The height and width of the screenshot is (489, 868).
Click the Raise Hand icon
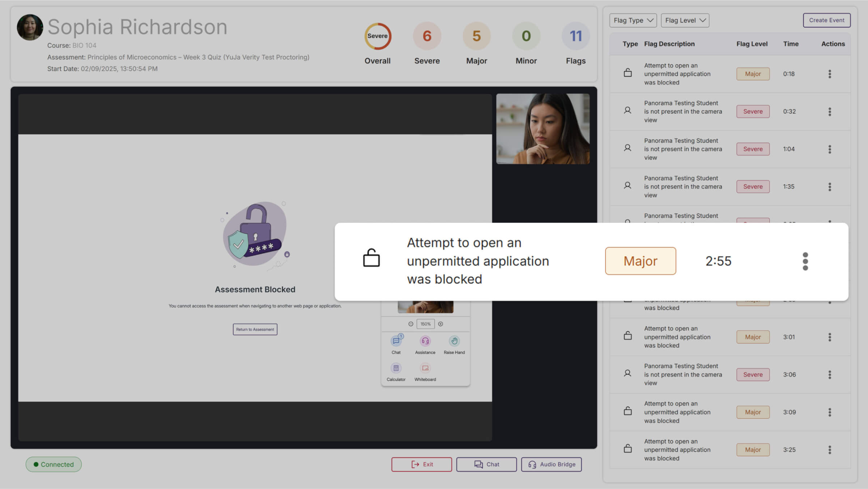[454, 341]
